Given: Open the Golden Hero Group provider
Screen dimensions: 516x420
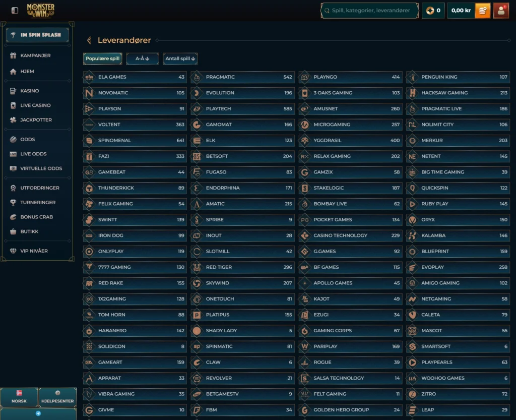Looking at the screenshot, I should point(351,410).
